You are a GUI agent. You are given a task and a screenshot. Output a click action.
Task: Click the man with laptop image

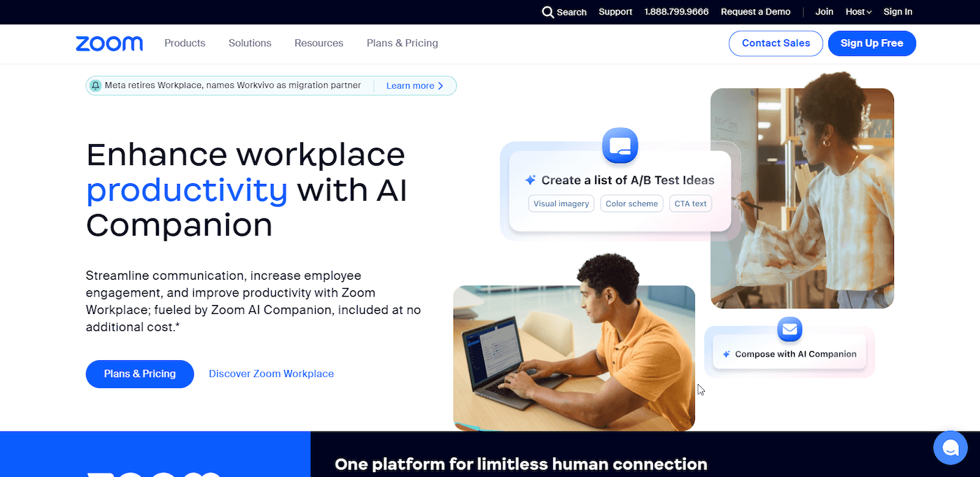pos(574,343)
